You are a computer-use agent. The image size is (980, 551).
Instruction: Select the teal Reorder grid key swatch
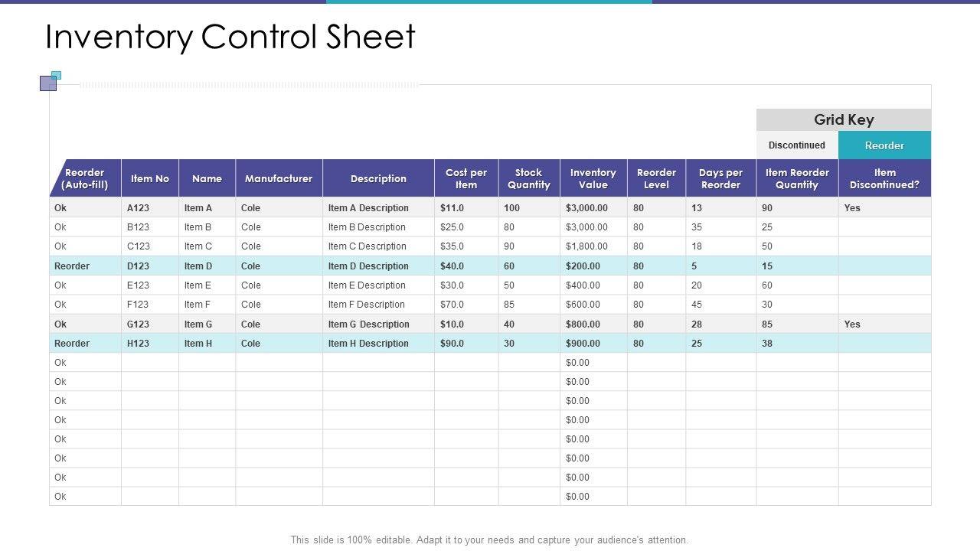884,145
